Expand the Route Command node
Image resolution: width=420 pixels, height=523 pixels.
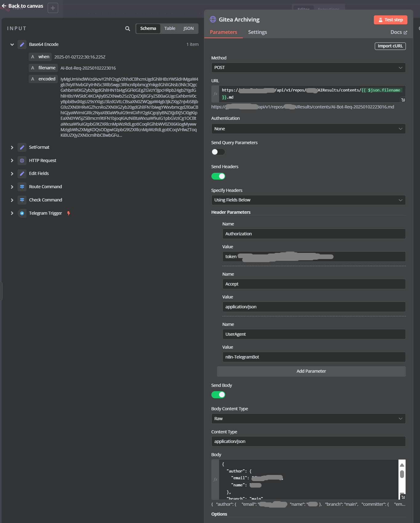click(x=12, y=187)
